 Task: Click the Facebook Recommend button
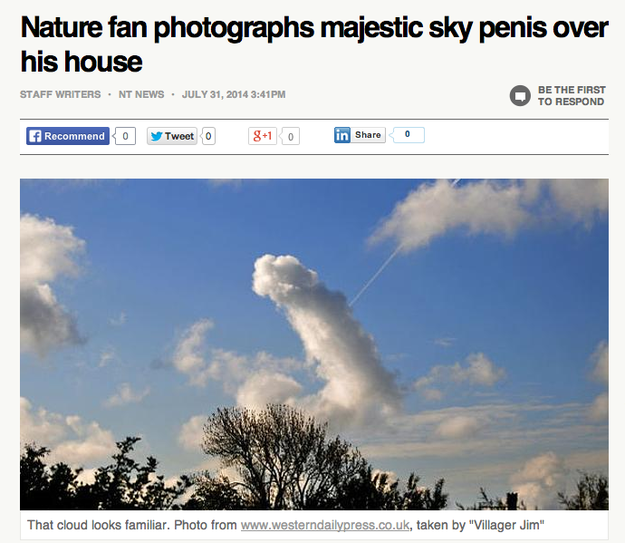point(68,136)
